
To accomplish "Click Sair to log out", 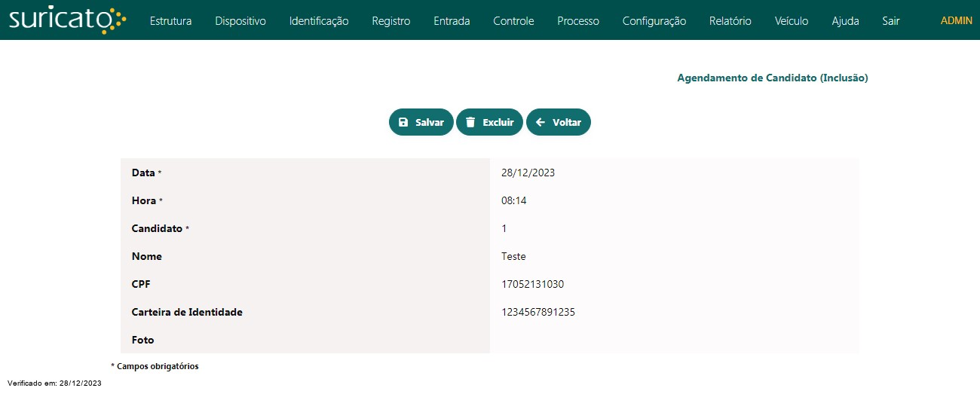I will click(891, 21).
